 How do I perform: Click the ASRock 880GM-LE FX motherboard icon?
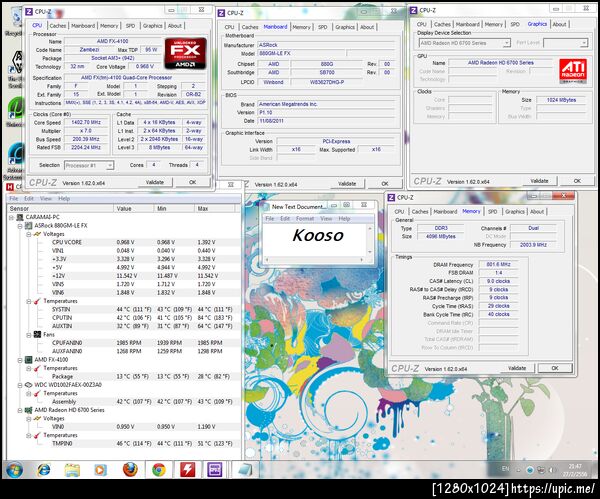point(28,225)
